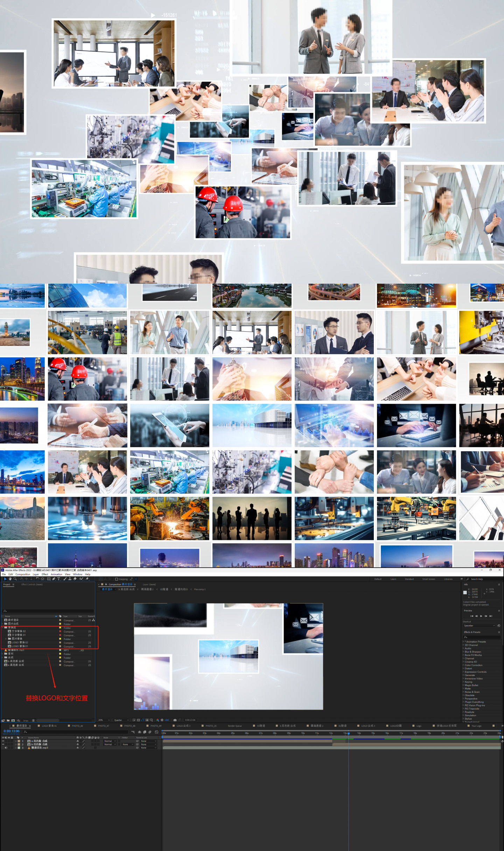Select the Roto Brush tool

coord(81,579)
